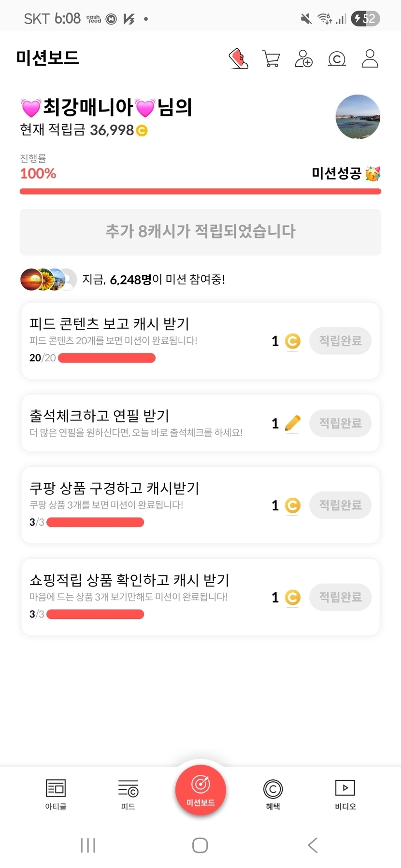The image size is (401, 868).
Task: Open the red sneaker step-counter icon
Action: click(x=239, y=59)
